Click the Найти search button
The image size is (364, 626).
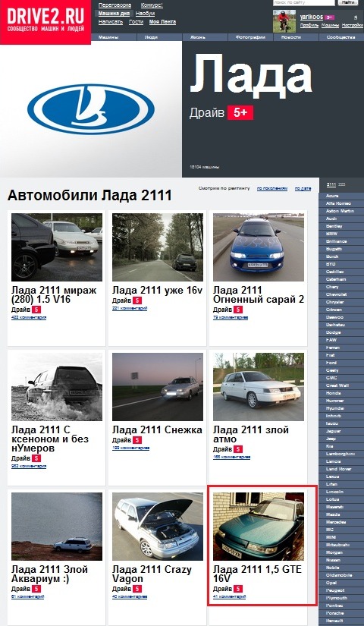point(348,3)
